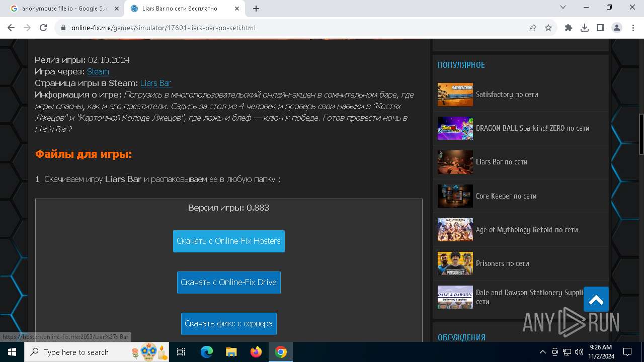
Task: Select the Liars Bar по сети tab
Action: (184, 9)
